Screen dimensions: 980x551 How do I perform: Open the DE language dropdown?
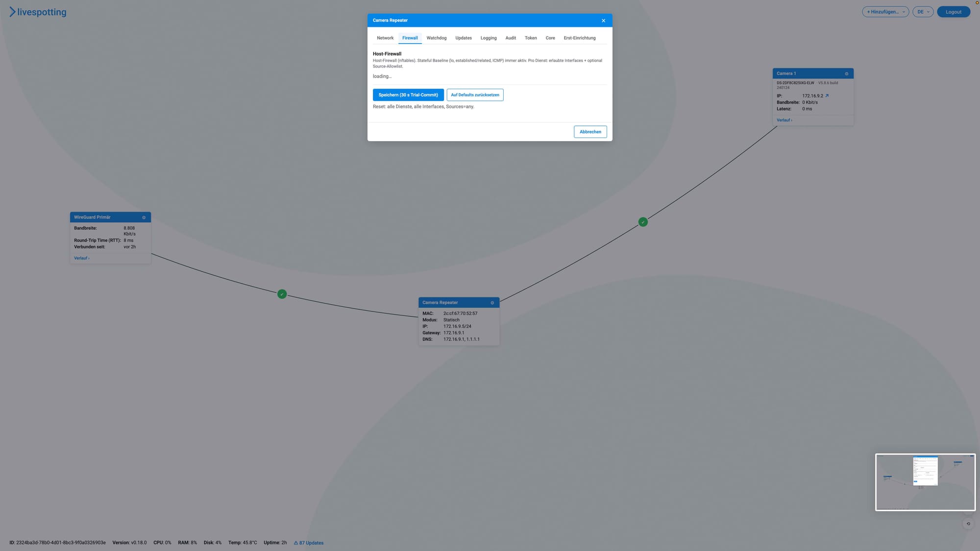click(x=923, y=12)
